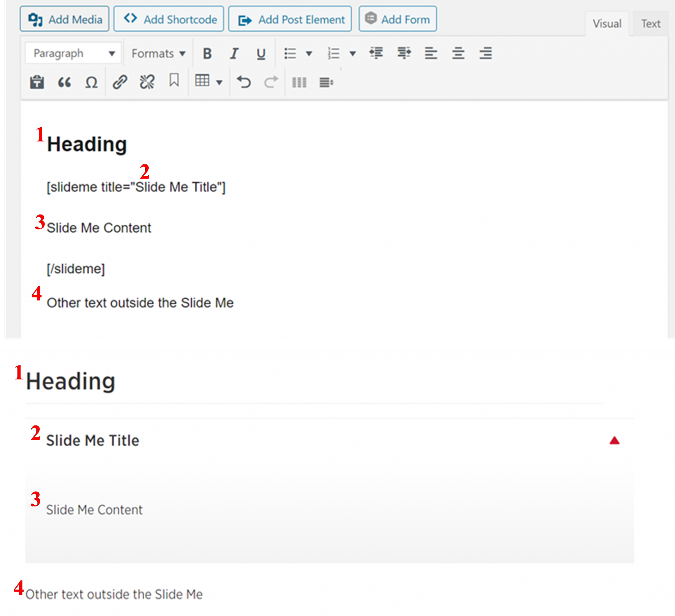Viewport: 675px width, 616px height.
Task: Toggle italic formatting
Action: click(234, 53)
